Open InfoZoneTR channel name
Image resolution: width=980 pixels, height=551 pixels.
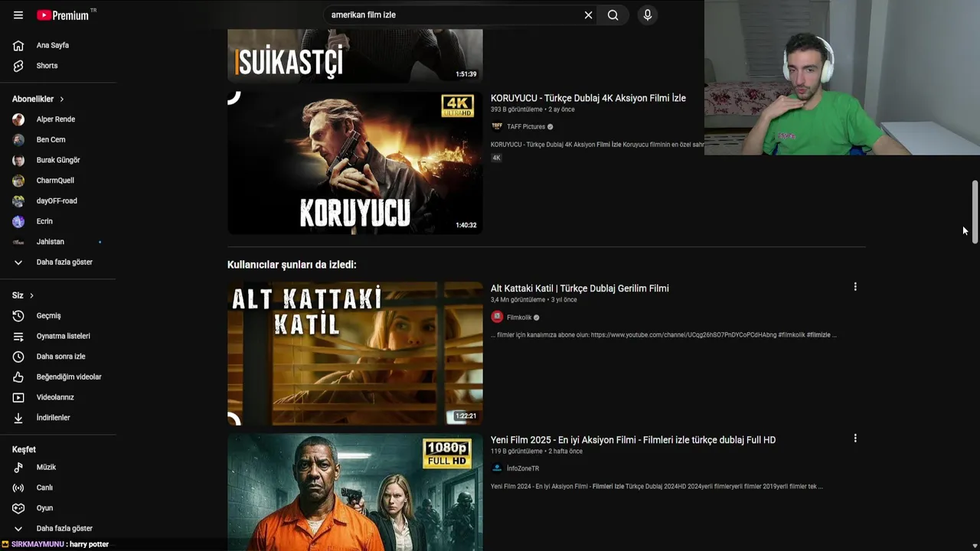(x=523, y=468)
